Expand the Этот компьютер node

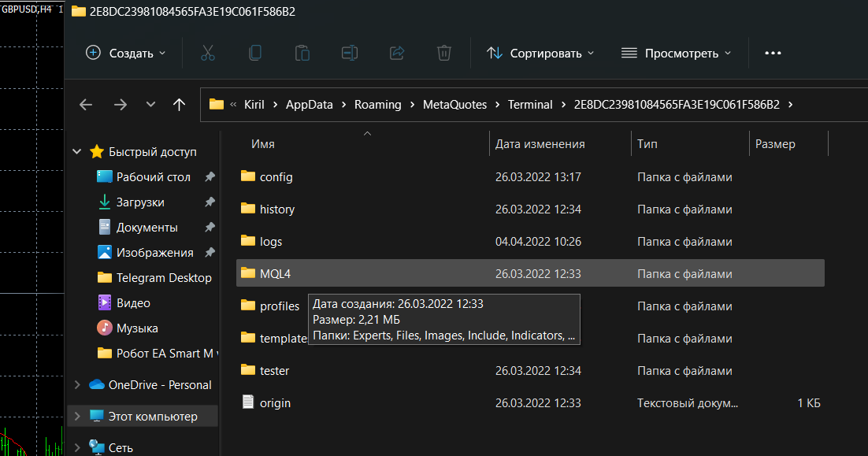[x=77, y=416]
